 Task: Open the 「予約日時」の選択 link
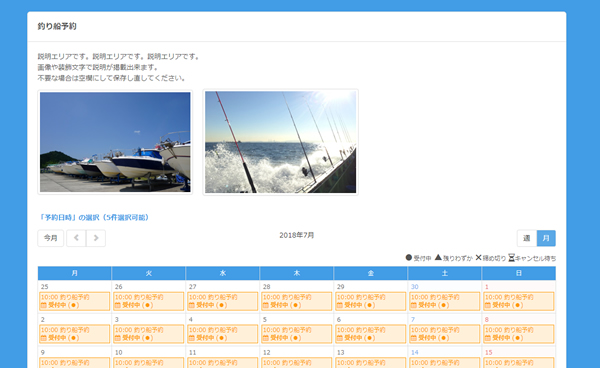pyautogui.click(x=94, y=217)
